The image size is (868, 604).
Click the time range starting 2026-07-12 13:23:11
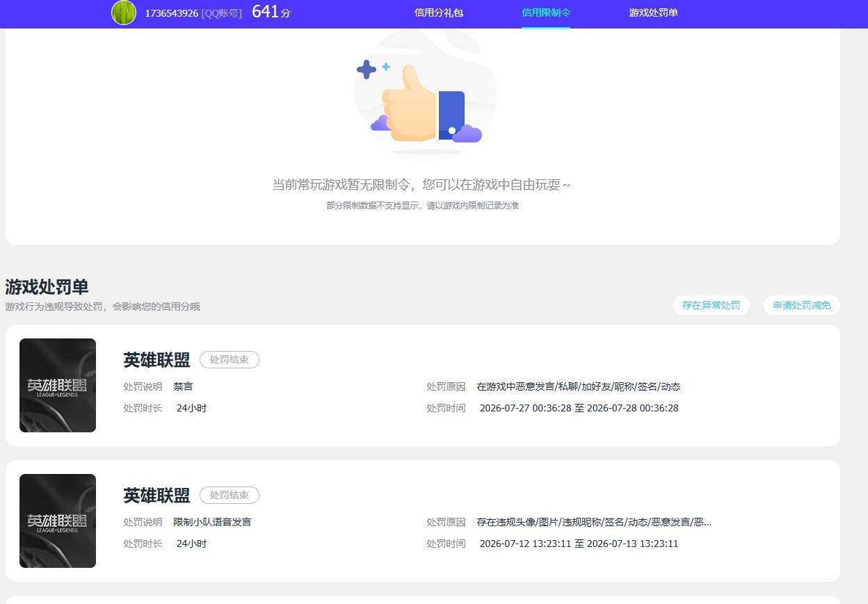click(579, 544)
